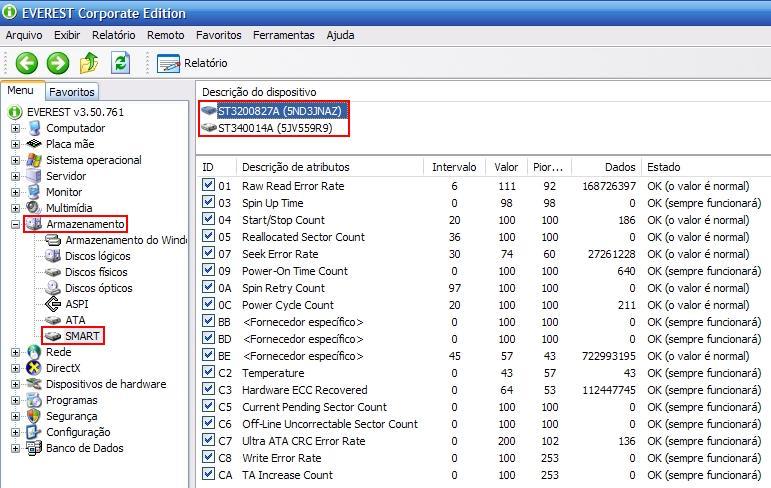This screenshot has width=771, height=488.
Task: Open the Discos ópticos item icon
Action: (x=53, y=288)
